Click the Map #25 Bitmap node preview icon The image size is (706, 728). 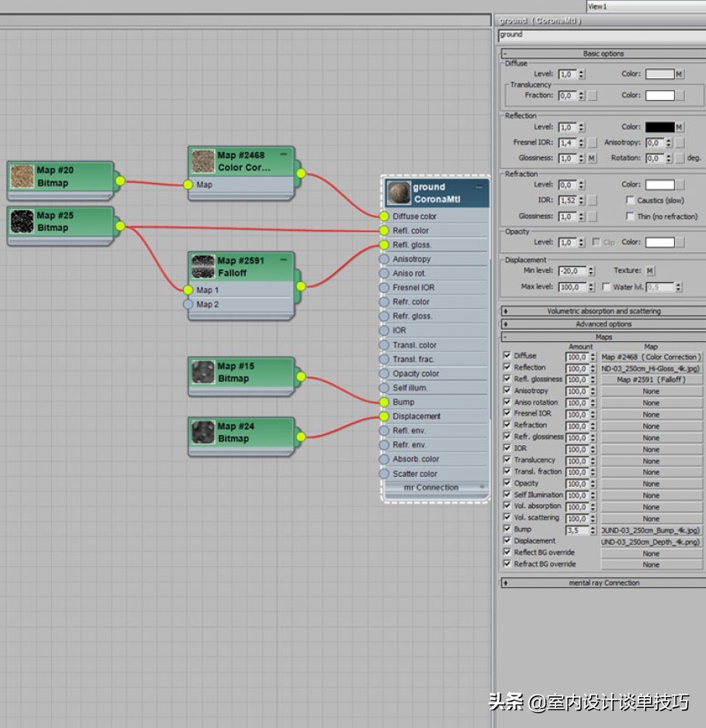[x=22, y=222]
